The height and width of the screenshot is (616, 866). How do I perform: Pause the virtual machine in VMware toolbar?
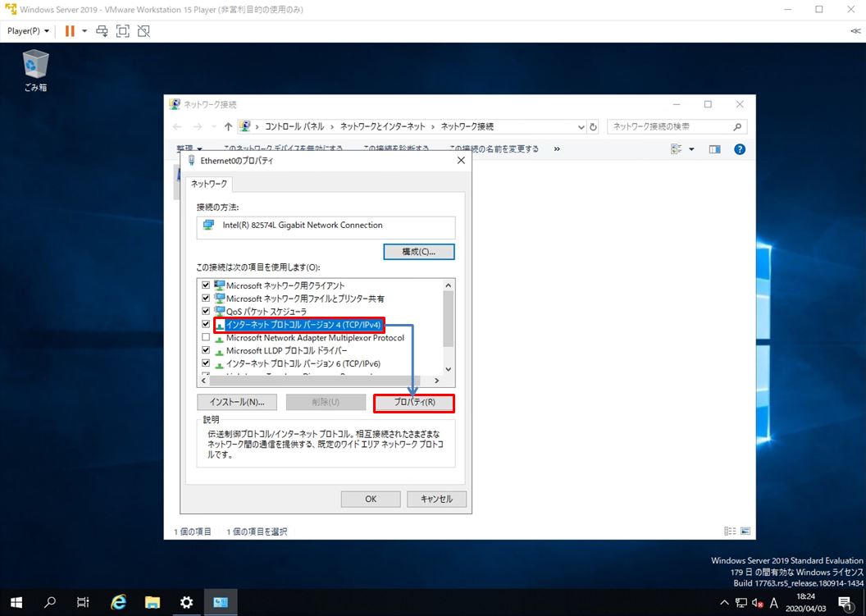click(70, 31)
